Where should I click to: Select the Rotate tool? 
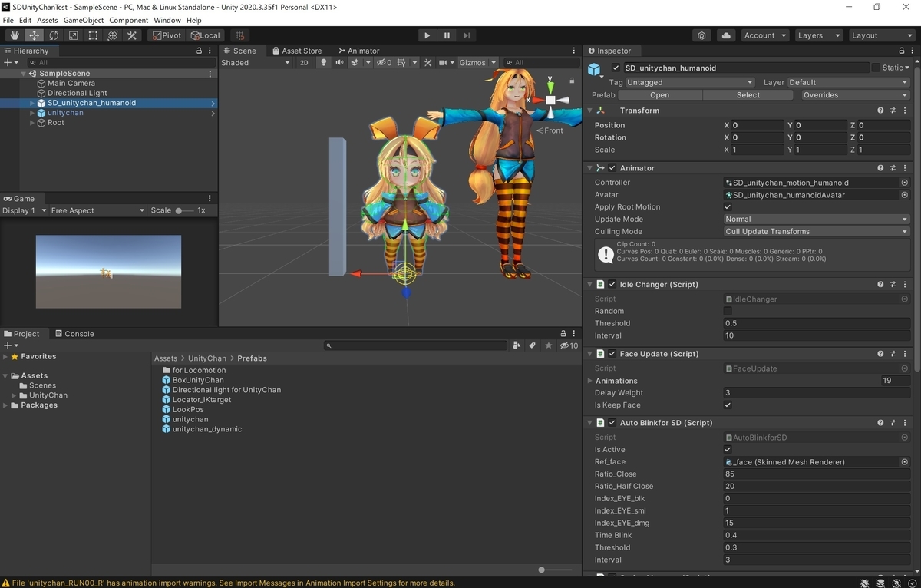pos(54,35)
